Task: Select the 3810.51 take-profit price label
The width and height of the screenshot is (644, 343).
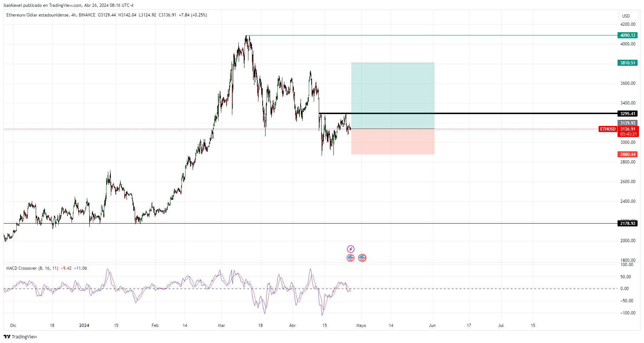Action: tap(628, 63)
